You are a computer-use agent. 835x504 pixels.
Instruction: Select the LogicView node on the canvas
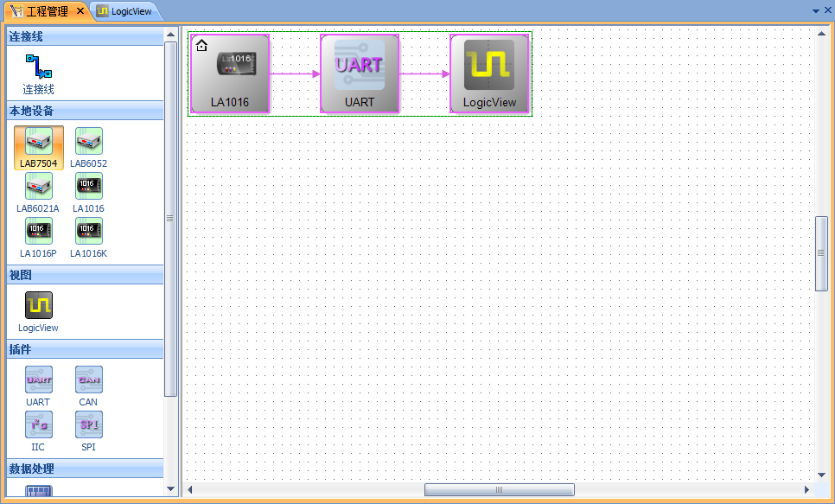point(489,73)
